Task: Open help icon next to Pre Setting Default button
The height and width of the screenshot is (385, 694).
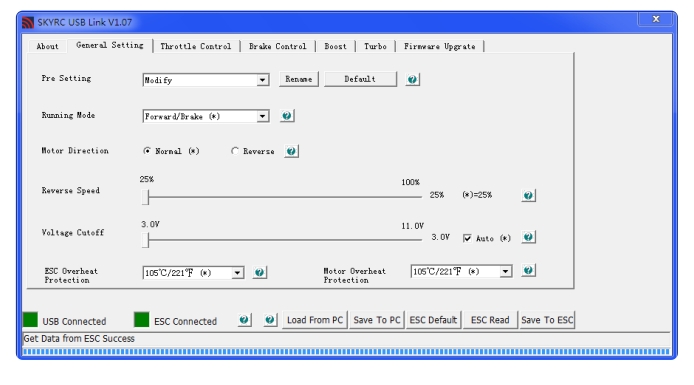Action: 412,80
